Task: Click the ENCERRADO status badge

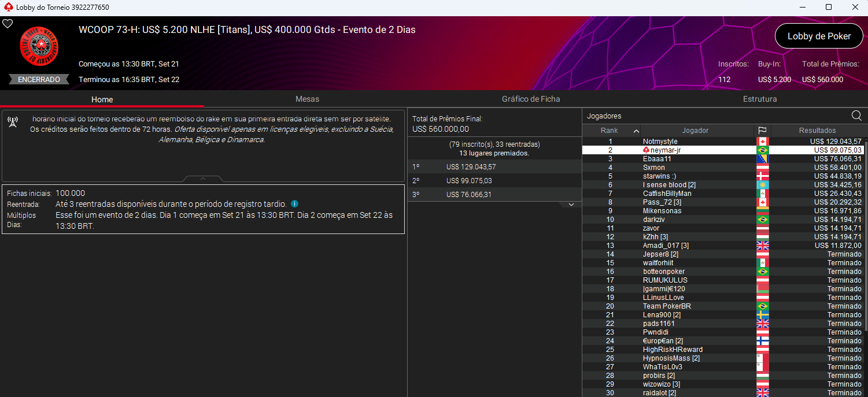Action: click(x=39, y=80)
